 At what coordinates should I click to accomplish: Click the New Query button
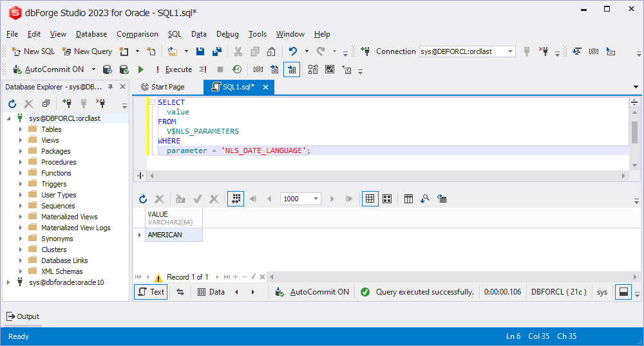pyautogui.click(x=87, y=51)
